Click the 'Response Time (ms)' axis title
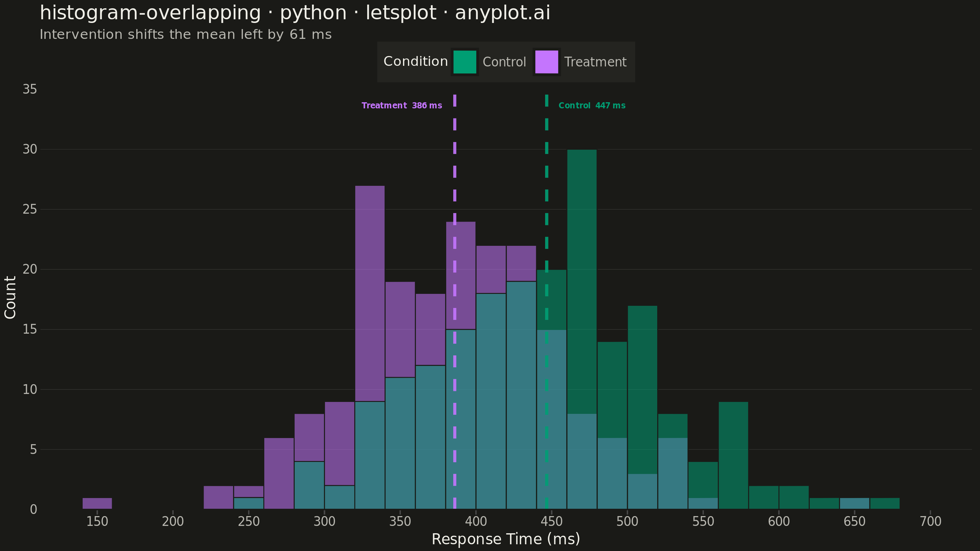The height and width of the screenshot is (551, 980). tap(506, 539)
